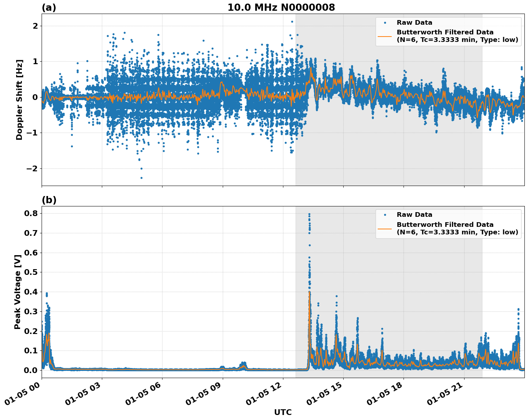Click the tallest peak voltage spike near 0.8 V

click(x=310, y=214)
